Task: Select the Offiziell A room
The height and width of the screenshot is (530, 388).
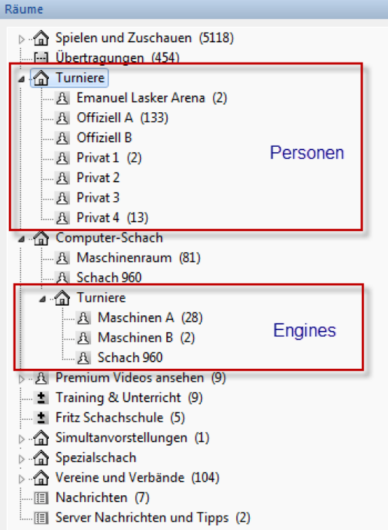Action: pyautogui.click(x=122, y=118)
